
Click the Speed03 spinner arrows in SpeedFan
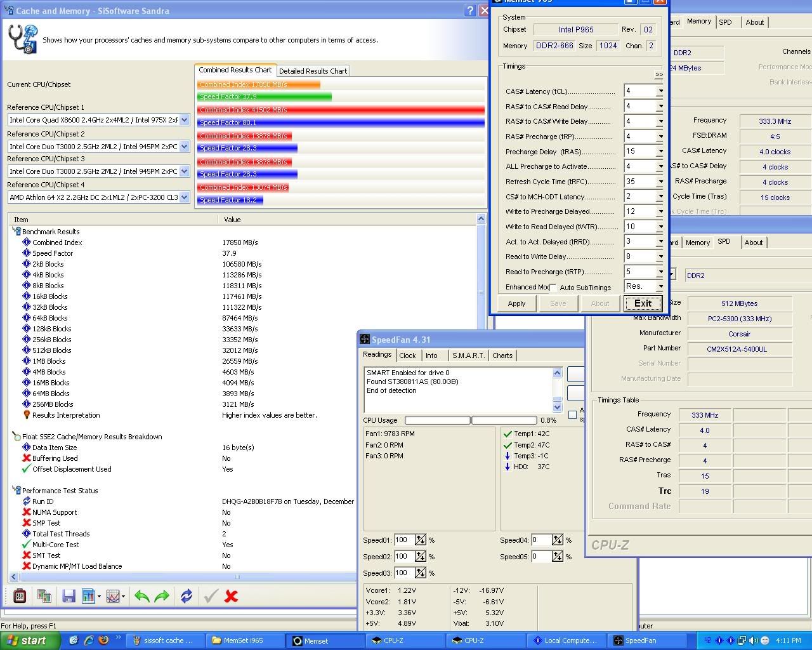point(421,573)
